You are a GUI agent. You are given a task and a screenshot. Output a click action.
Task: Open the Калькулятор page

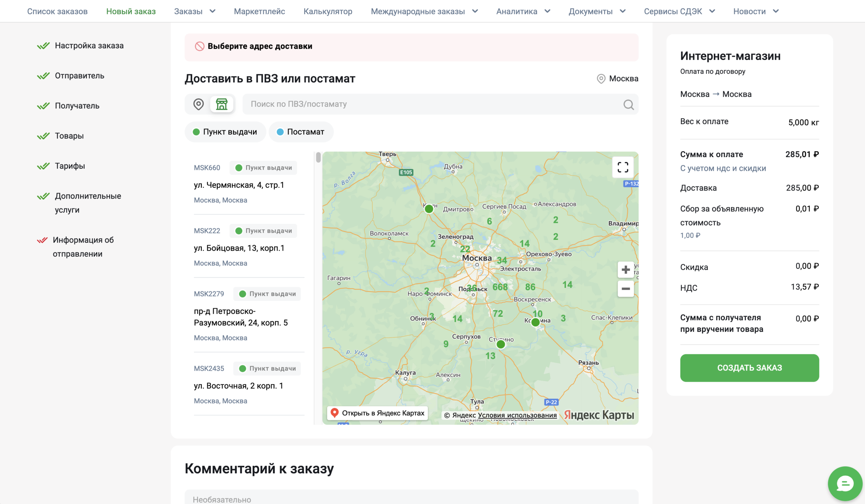(328, 11)
